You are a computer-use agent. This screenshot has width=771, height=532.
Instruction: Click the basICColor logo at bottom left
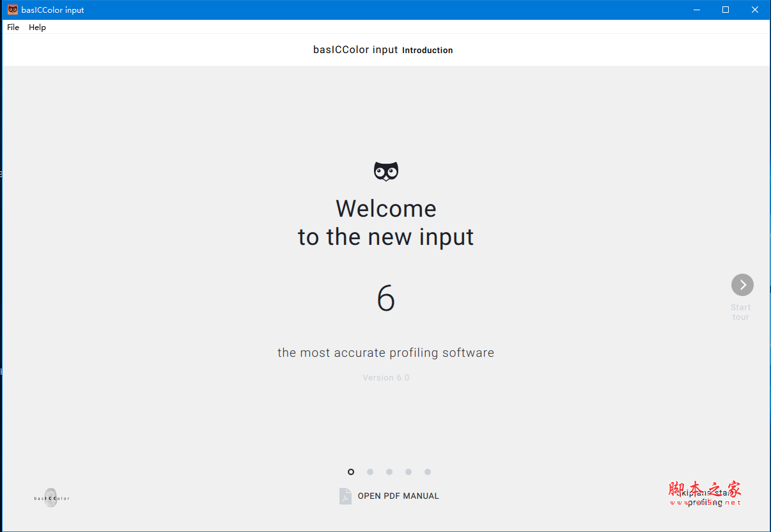tap(52, 497)
